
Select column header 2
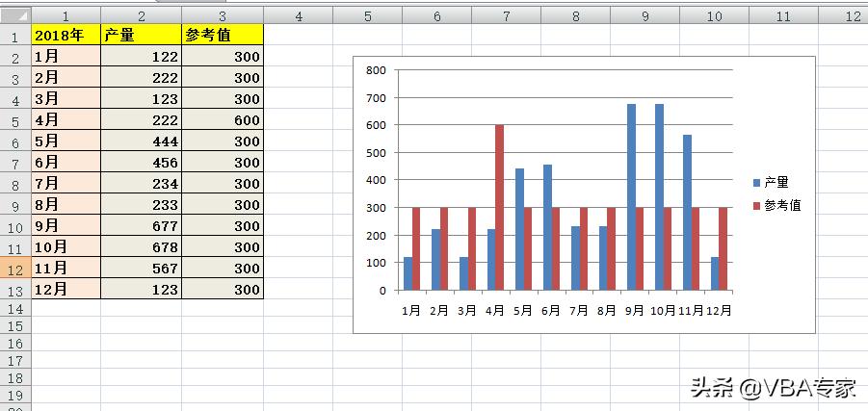tap(141, 16)
